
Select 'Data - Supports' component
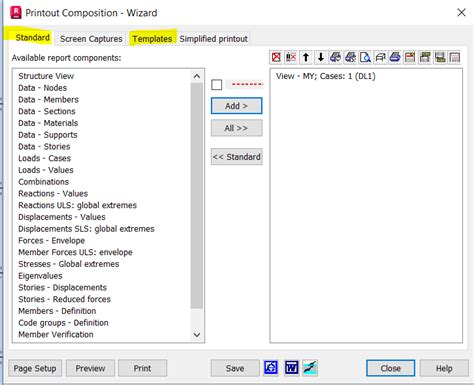coord(48,135)
